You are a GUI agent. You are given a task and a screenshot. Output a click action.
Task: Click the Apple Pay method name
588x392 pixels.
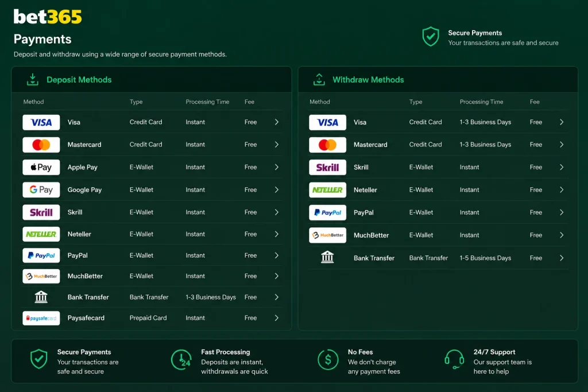point(83,168)
